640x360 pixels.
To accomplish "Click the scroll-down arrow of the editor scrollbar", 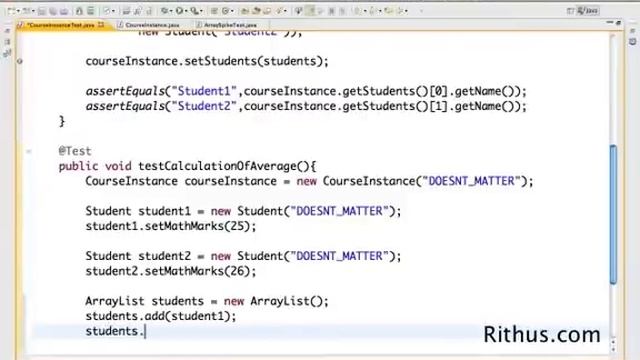I will coord(613,349).
